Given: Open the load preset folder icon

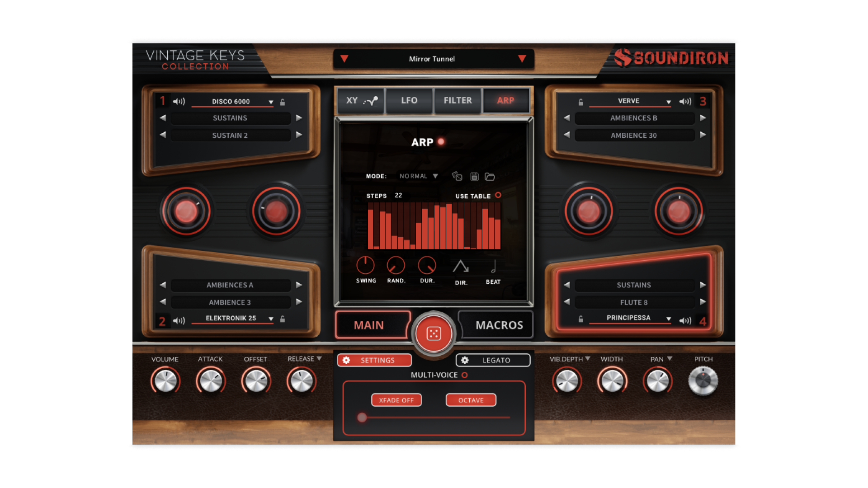Looking at the screenshot, I should [491, 176].
